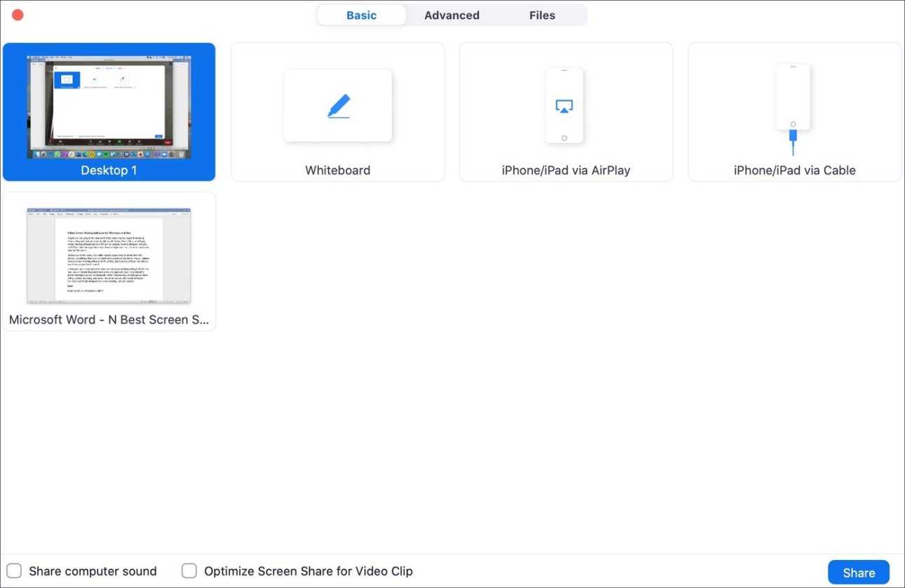Select the AirPlay phone icon
The image size is (905, 588).
564,105
